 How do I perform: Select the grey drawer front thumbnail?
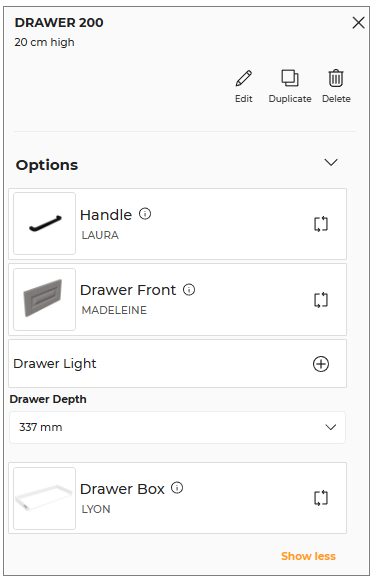click(x=45, y=299)
